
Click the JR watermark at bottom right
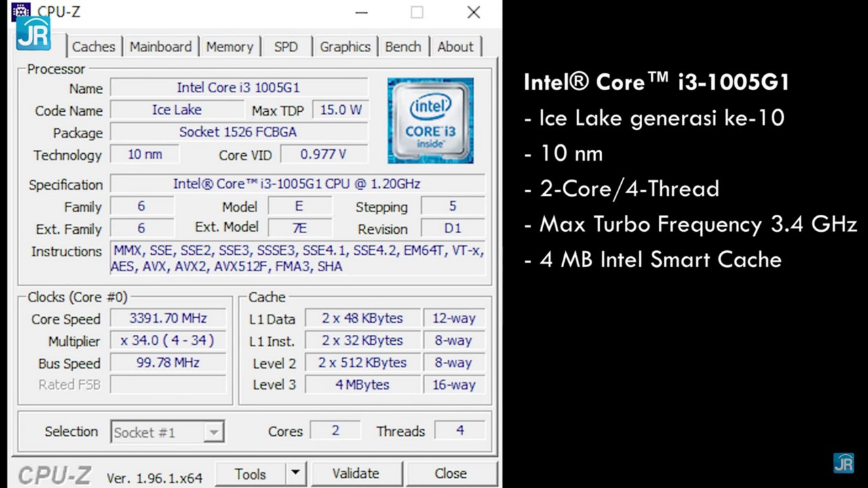844,463
